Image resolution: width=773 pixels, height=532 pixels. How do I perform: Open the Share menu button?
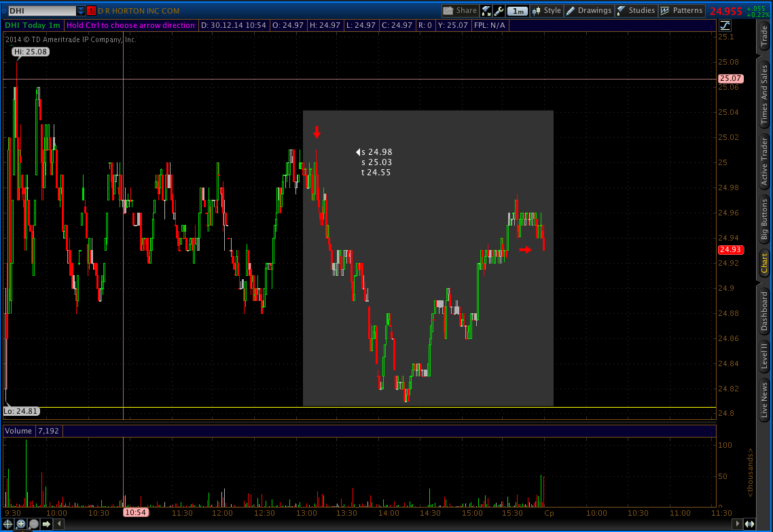[459, 10]
